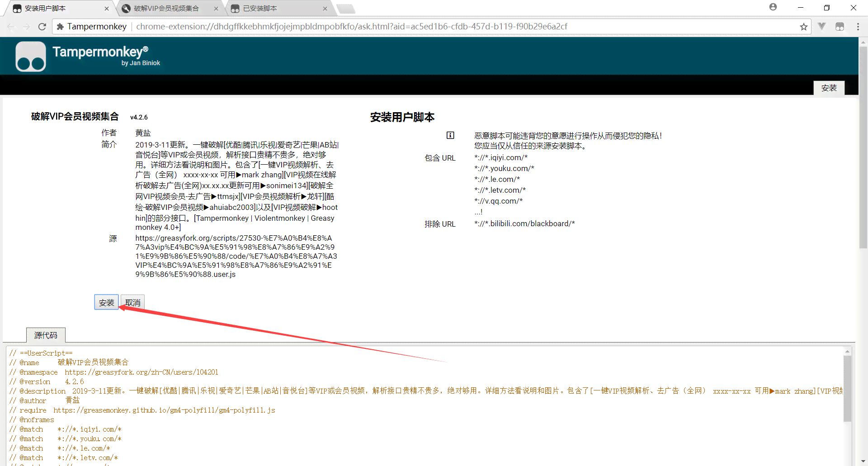This screenshot has height=466, width=868.
Task: Open the Chrome profile avatar icon
Action: pos(773,7)
